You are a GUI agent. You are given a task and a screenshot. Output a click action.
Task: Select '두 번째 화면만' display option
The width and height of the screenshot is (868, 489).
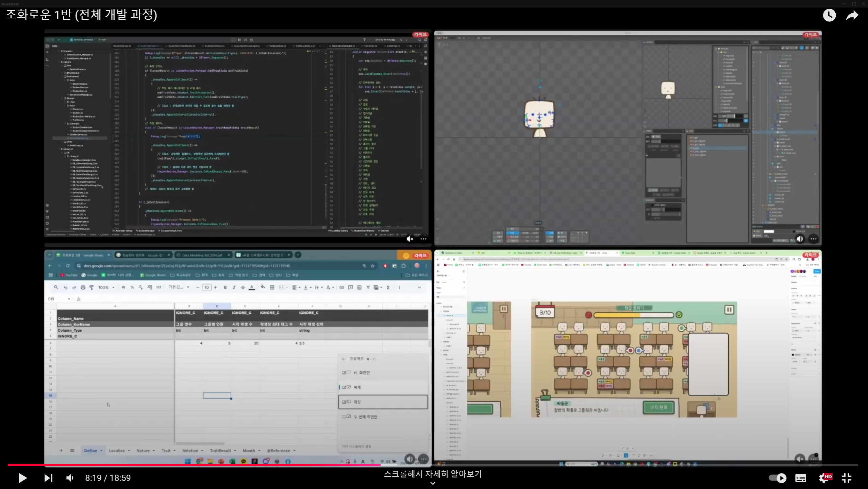383,417
